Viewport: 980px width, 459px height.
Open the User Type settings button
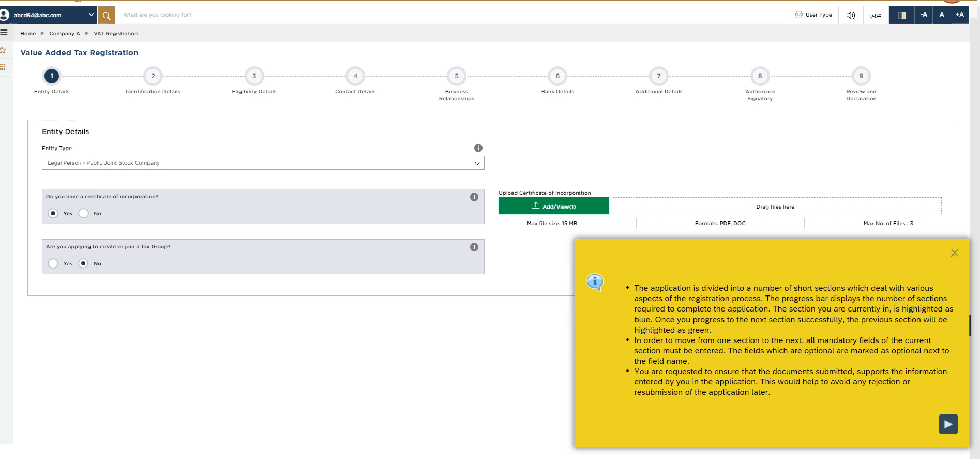pyautogui.click(x=813, y=15)
